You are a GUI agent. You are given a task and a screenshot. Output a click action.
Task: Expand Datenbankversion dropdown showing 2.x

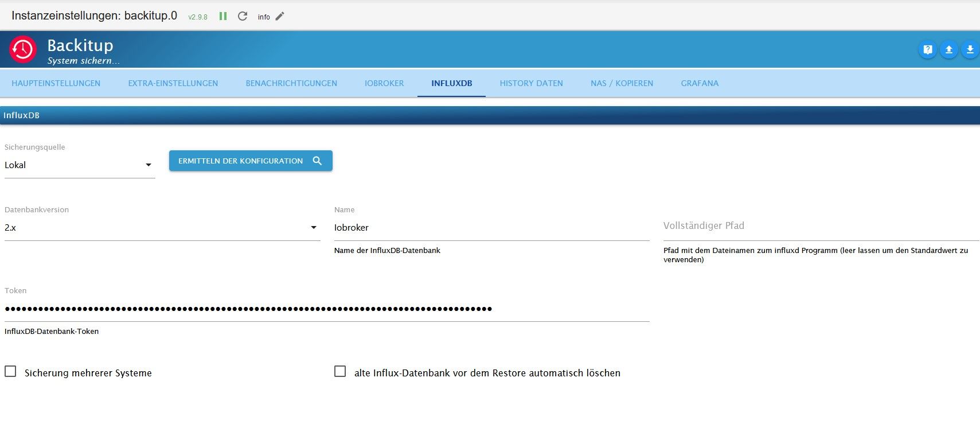(x=162, y=228)
